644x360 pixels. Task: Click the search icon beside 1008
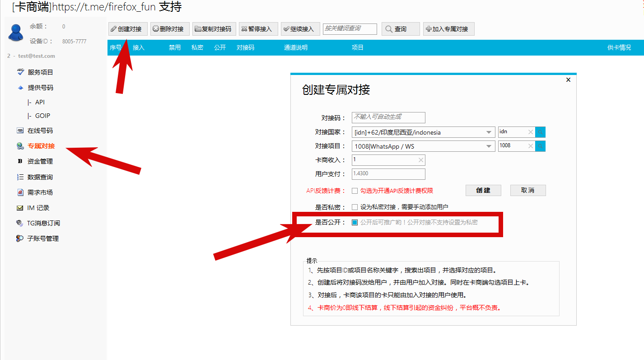(541, 145)
